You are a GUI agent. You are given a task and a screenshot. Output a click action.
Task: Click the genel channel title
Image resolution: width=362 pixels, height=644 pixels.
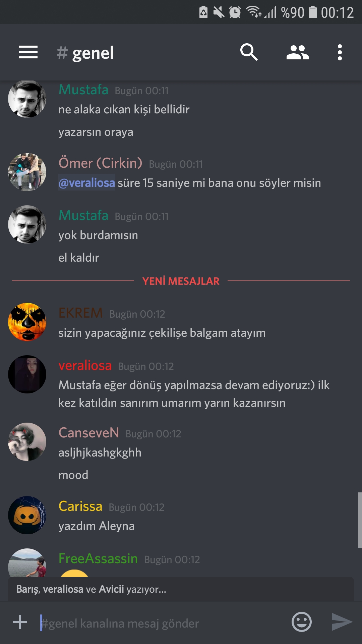tap(93, 53)
